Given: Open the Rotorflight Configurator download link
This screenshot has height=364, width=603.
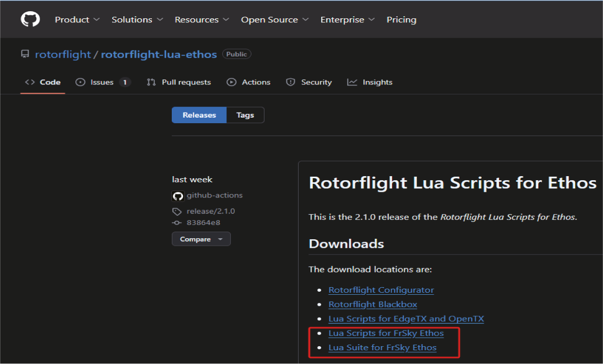Looking at the screenshot, I should [381, 290].
